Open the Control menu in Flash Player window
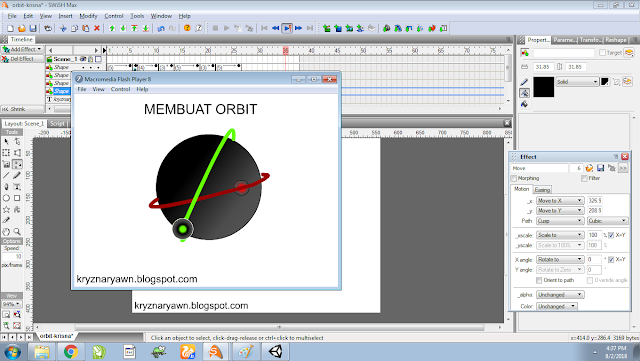Viewport: 640px width, 361px height. pyautogui.click(x=120, y=89)
